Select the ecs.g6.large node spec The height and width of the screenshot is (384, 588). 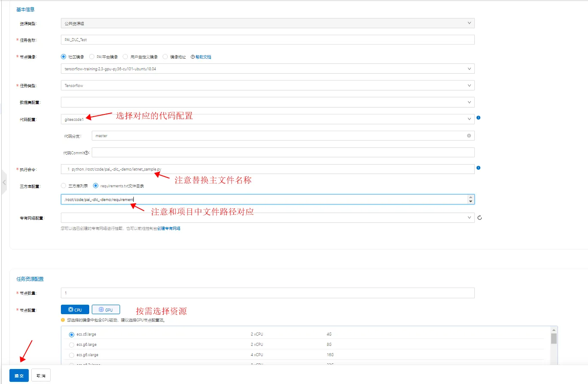72,345
